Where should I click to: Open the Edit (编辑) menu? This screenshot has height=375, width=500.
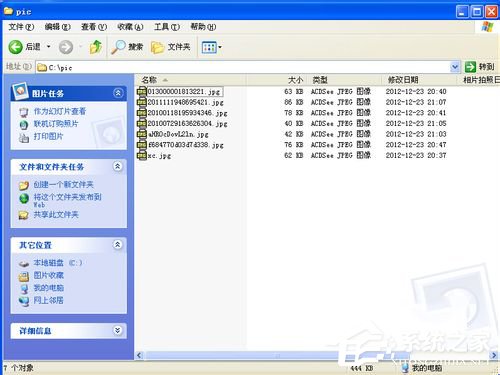(x=57, y=27)
